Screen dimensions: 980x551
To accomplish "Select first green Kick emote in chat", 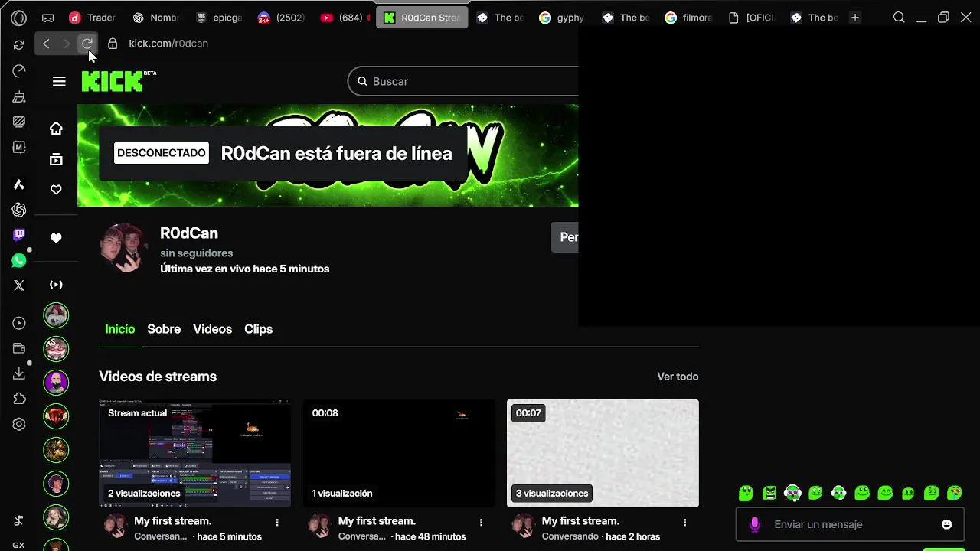I will pyautogui.click(x=746, y=493).
